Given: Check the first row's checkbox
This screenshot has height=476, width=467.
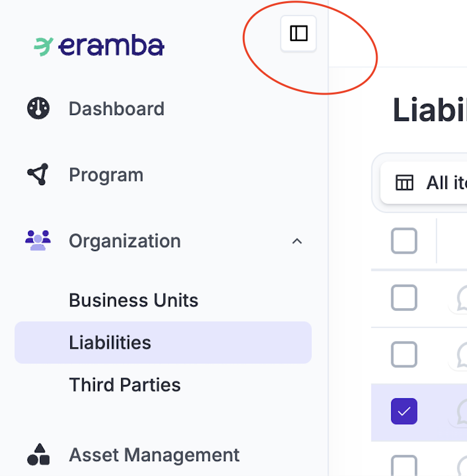Looking at the screenshot, I should click(x=404, y=298).
